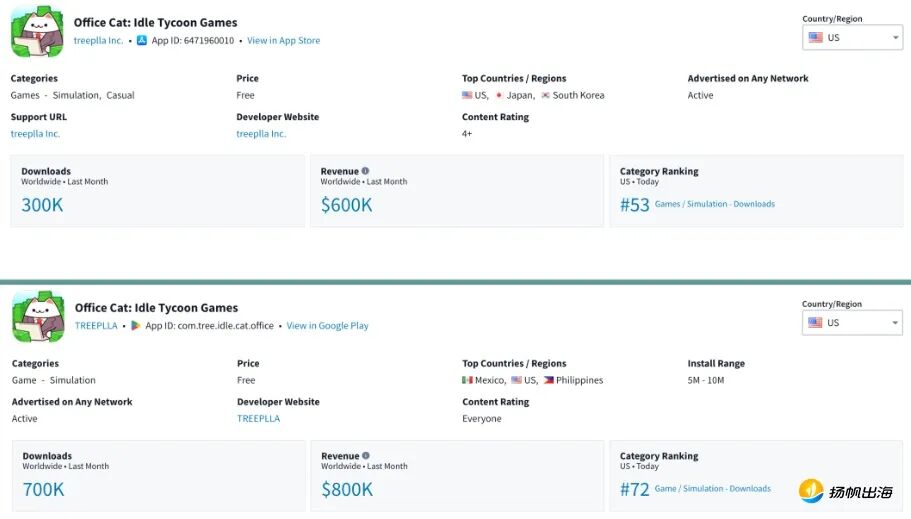
Task: Click the bottom Office Cat app icon
Action: click(x=37, y=316)
